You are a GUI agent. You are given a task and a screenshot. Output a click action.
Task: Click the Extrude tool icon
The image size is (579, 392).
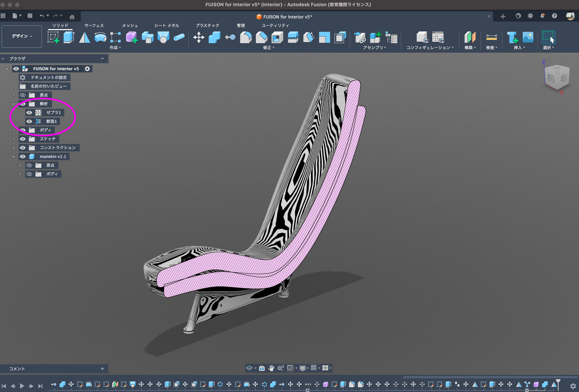tap(69, 37)
